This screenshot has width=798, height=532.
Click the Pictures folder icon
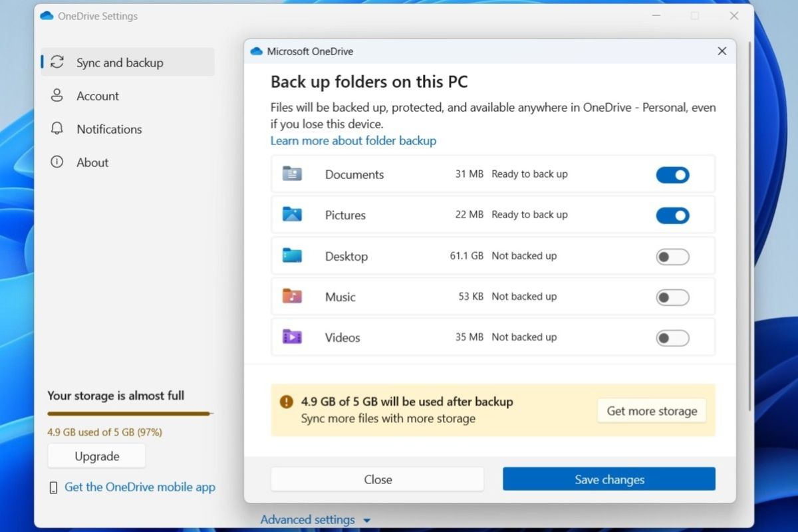tap(293, 214)
